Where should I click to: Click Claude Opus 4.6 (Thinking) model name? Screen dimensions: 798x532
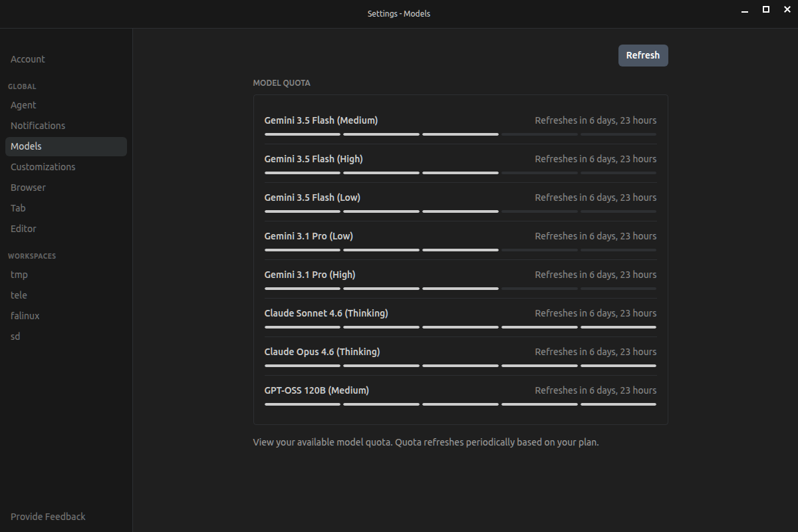(323, 352)
